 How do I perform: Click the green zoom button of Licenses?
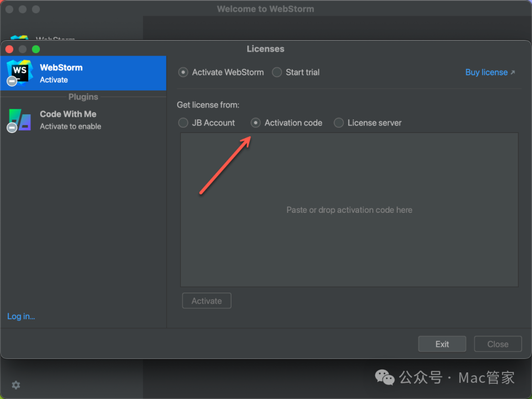(36, 49)
